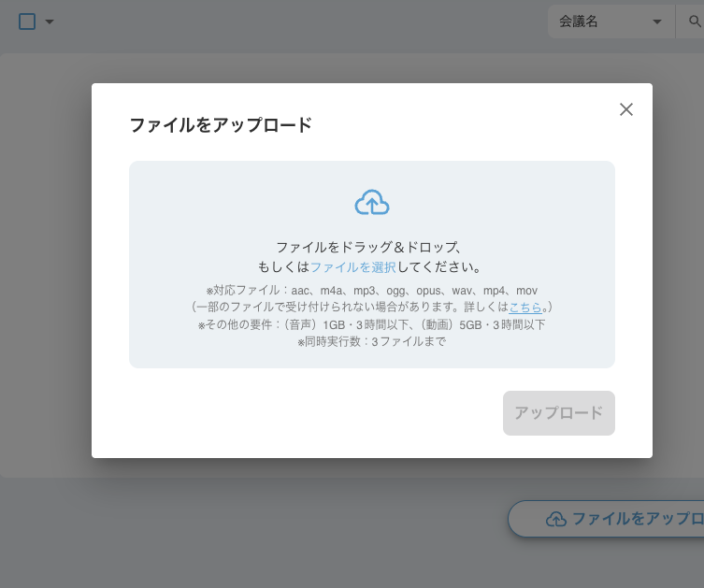Expand the arrow beside the select-all checkbox
704x588 pixels.
(x=50, y=22)
